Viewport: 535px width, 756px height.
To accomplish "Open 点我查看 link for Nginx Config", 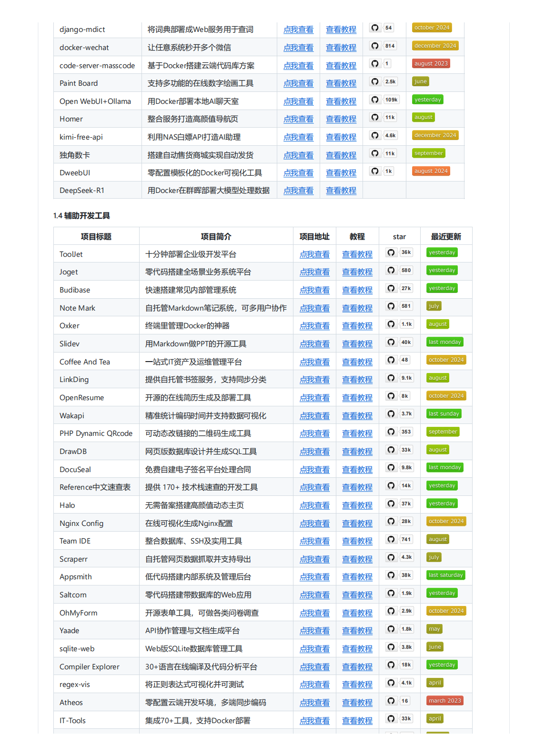I will click(x=314, y=524).
